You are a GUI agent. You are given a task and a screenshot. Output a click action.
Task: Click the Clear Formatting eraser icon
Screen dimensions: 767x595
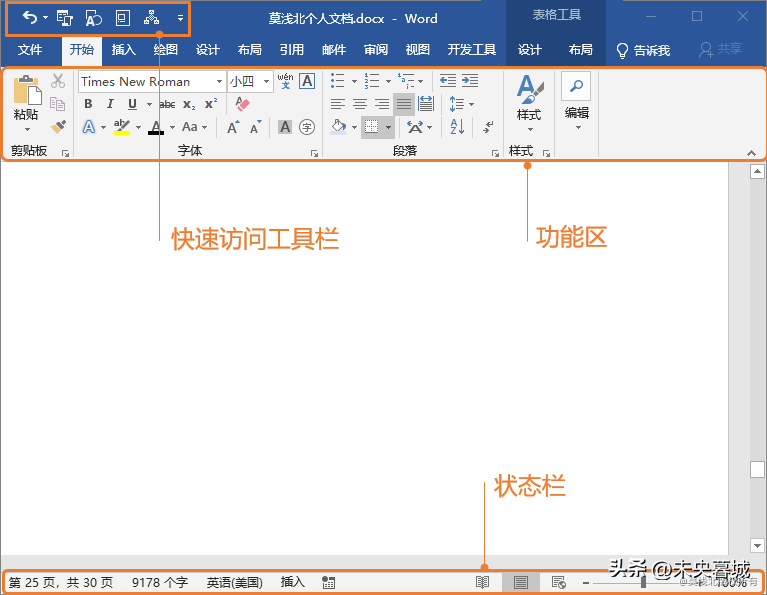[x=242, y=104]
